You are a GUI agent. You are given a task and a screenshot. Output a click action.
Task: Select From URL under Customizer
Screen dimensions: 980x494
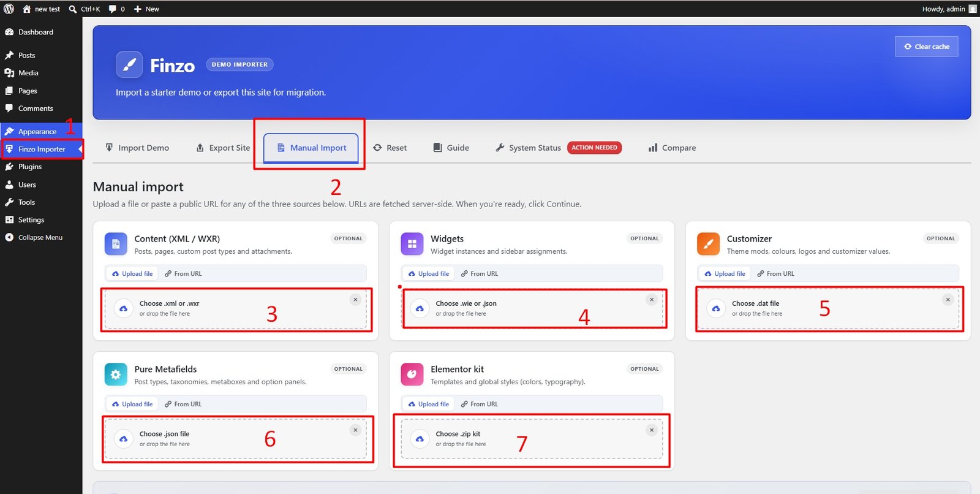coord(776,274)
